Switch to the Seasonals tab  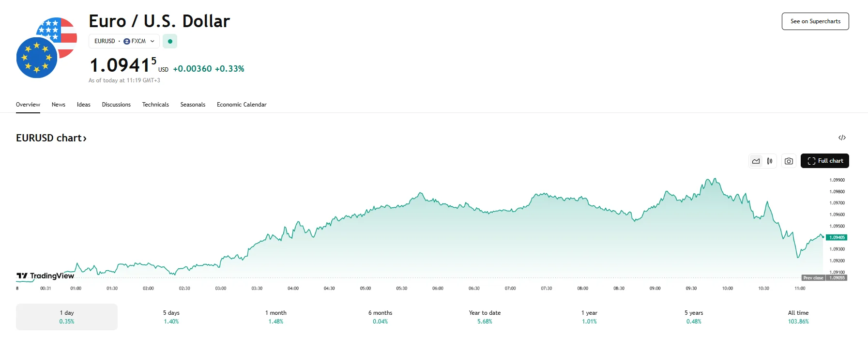193,105
